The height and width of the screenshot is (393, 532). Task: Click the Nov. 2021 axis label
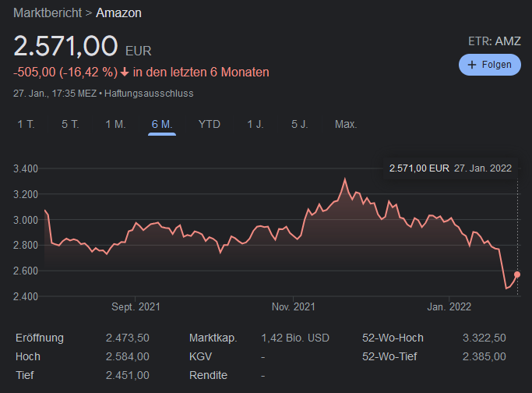pyautogui.click(x=294, y=307)
